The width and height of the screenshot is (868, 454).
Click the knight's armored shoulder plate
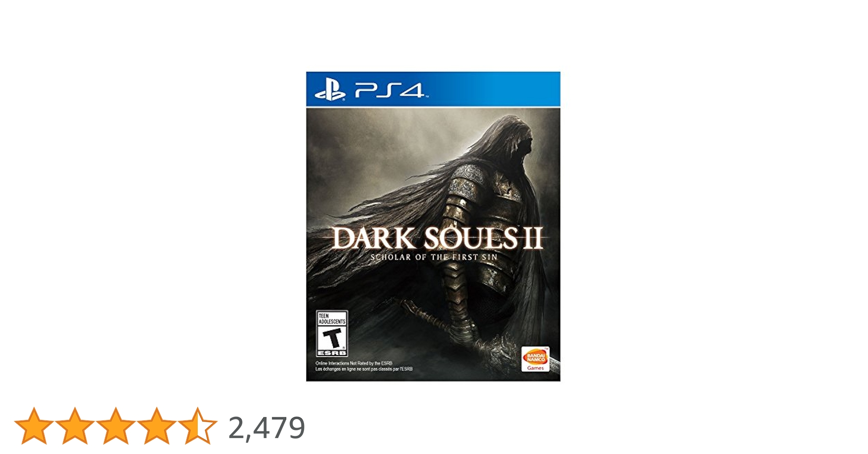pyautogui.click(x=469, y=181)
